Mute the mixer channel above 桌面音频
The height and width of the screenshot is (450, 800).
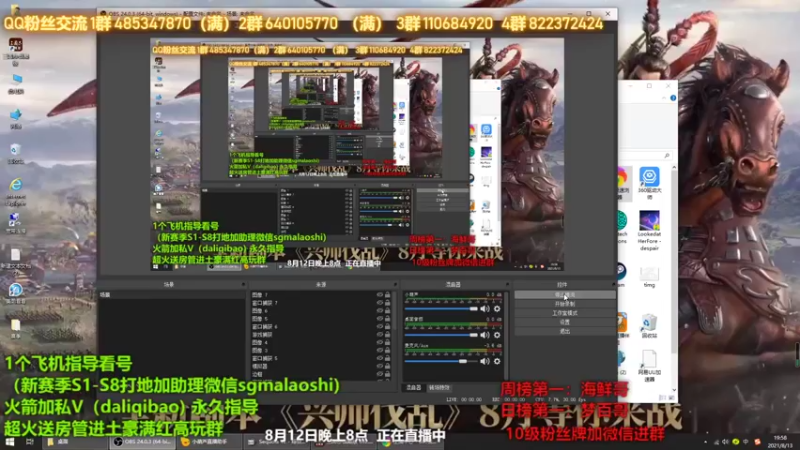(484, 309)
